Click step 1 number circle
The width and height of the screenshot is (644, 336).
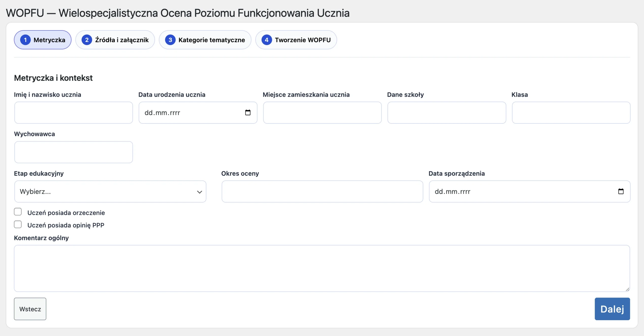[25, 40]
